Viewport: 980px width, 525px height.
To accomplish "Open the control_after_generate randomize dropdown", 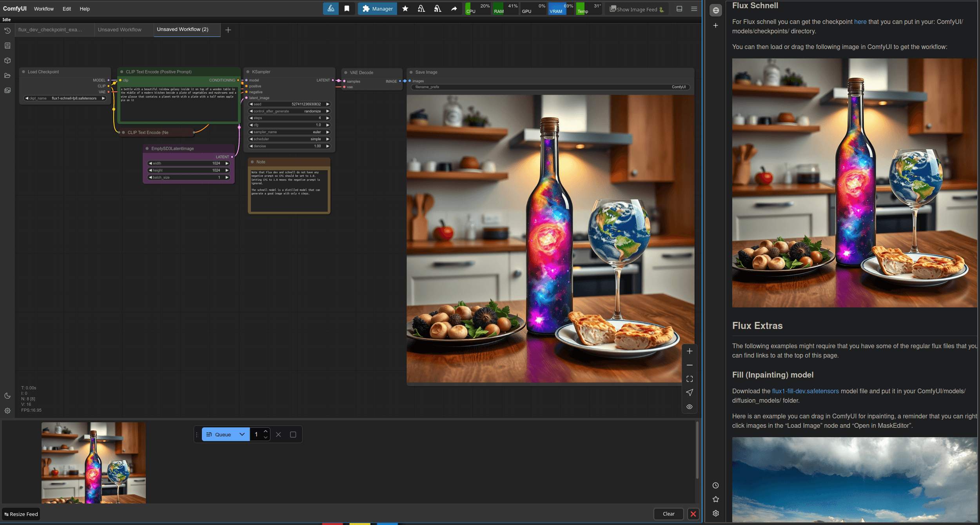I will [289, 111].
